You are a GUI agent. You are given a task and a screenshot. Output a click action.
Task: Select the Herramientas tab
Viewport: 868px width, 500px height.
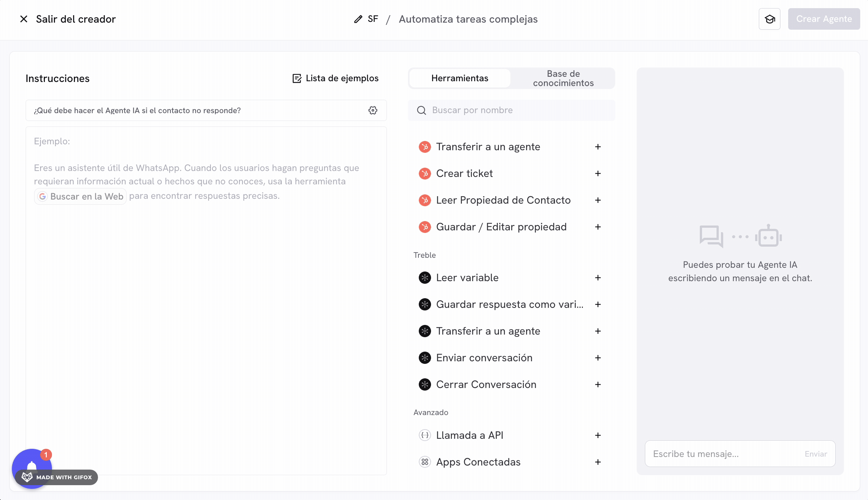point(460,78)
